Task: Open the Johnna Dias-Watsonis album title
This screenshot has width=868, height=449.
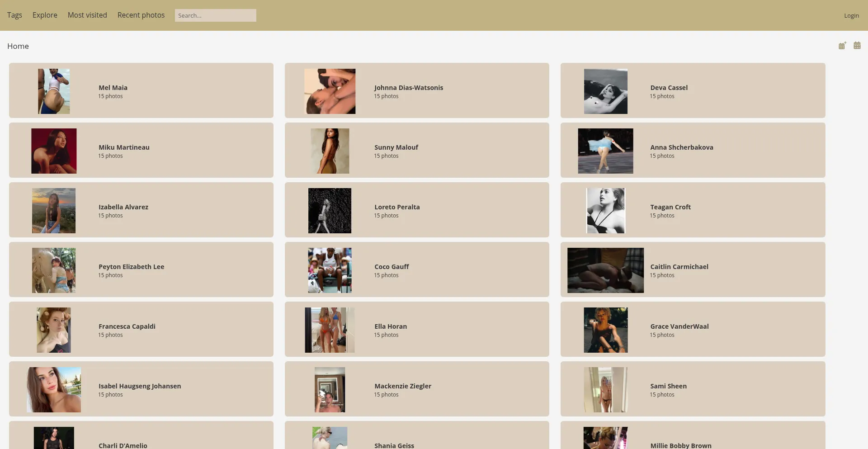Action: pyautogui.click(x=409, y=88)
